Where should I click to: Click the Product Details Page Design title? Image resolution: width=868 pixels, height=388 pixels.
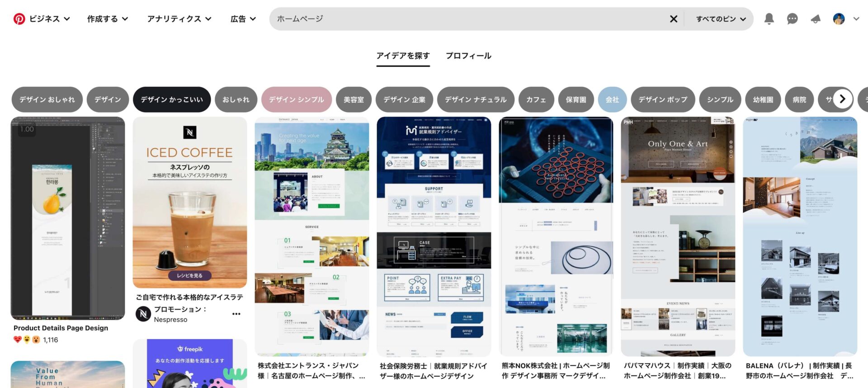point(61,328)
